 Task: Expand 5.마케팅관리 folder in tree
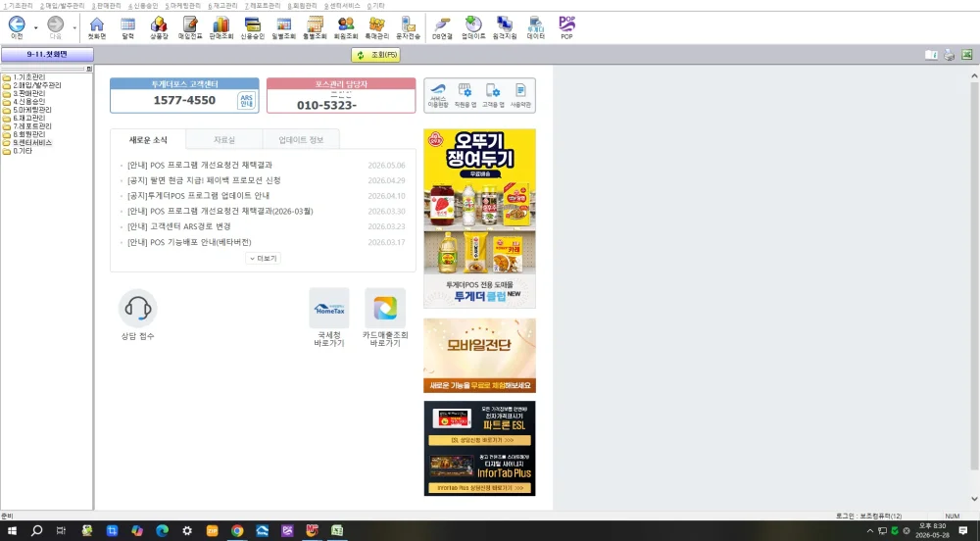click(26, 110)
